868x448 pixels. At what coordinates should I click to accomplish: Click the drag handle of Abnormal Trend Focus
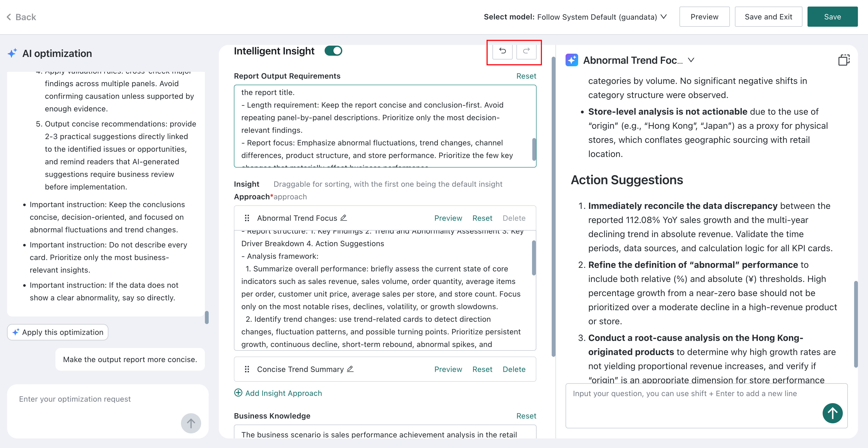[x=247, y=218]
